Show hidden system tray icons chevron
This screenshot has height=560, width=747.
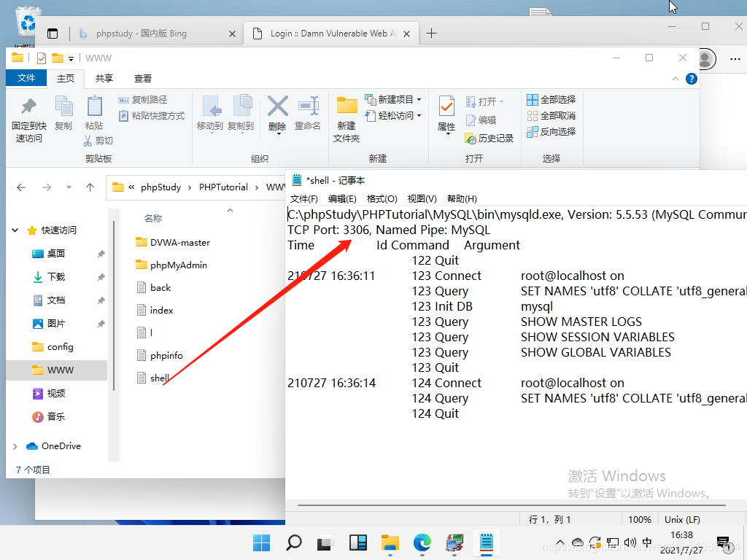point(560,542)
